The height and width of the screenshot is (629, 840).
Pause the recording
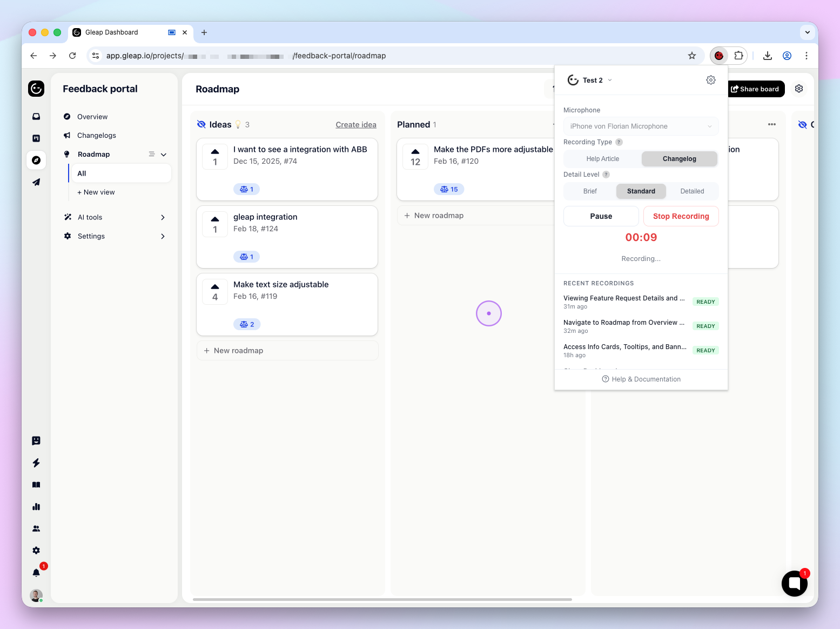601,216
